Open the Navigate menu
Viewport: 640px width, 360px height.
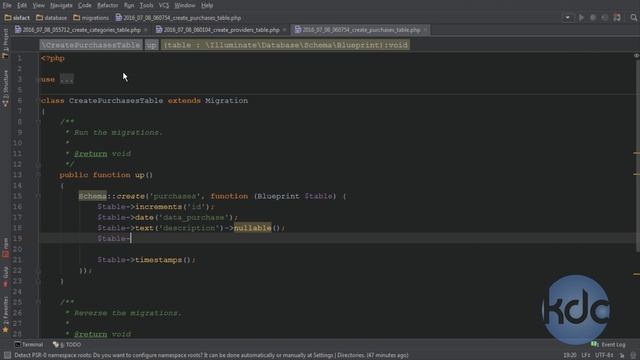click(61, 5)
